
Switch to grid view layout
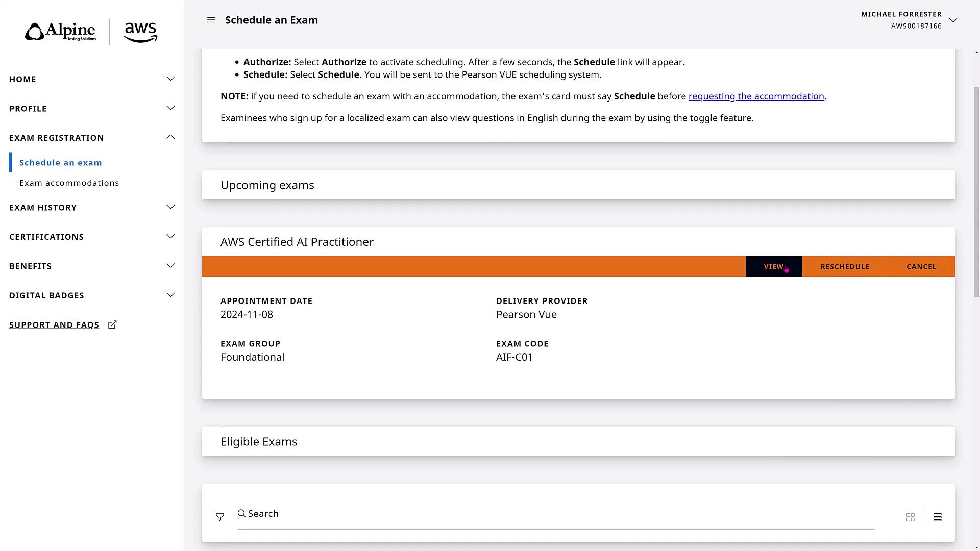(x=911, y=517)
